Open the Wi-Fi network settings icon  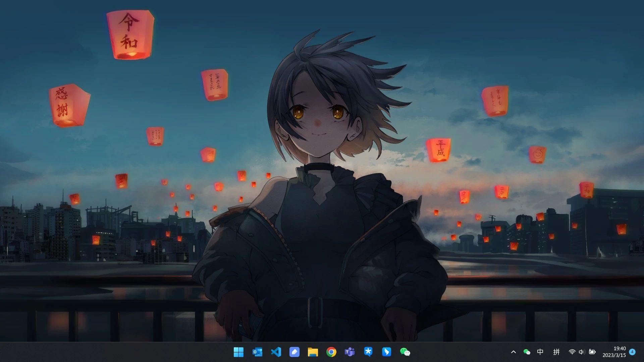(572, 352)
